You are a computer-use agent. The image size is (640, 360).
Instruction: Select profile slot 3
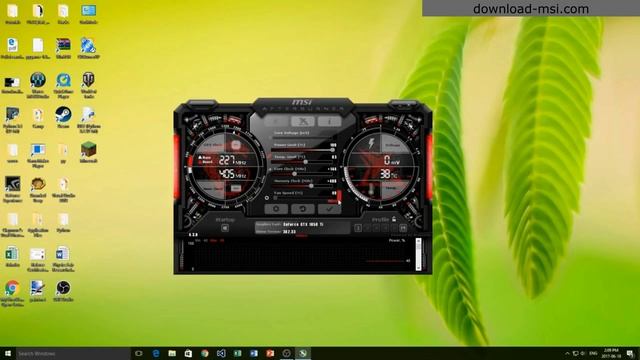coord(376,228)
